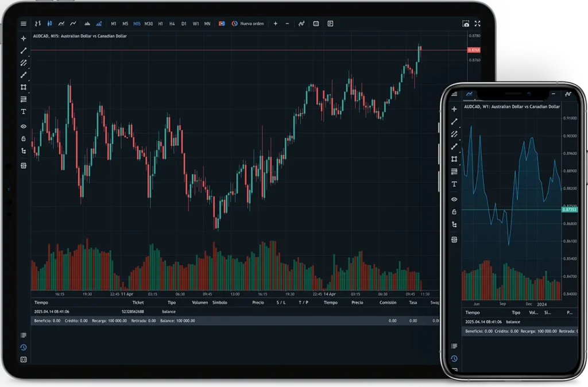Screen dimensions: 588x387
Task: Select area chart type on the tablet
Action: click(x=61, y=24)
